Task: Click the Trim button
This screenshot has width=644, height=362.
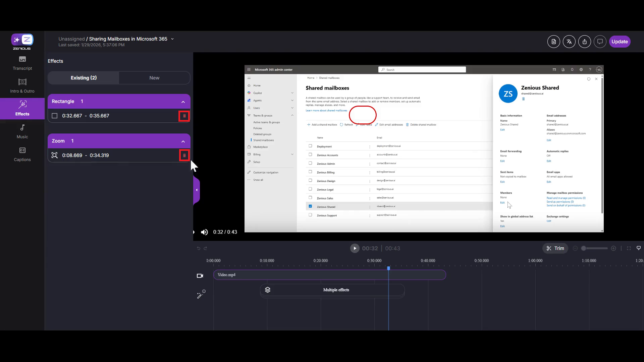Action: 555,248
